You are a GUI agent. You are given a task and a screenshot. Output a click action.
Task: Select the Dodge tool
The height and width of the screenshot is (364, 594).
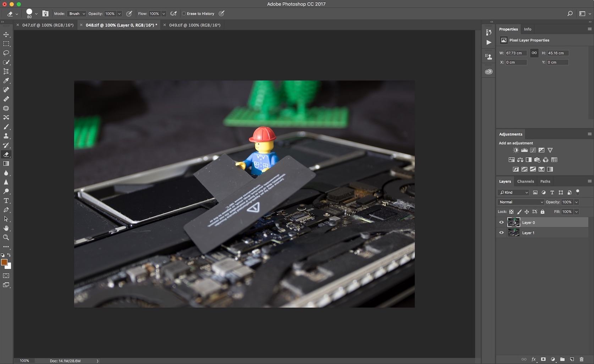(x=6, y=191)
